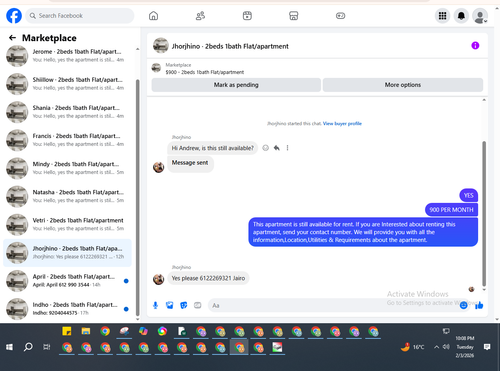
Task: Open Windows Task View
Action: [47, 347]
